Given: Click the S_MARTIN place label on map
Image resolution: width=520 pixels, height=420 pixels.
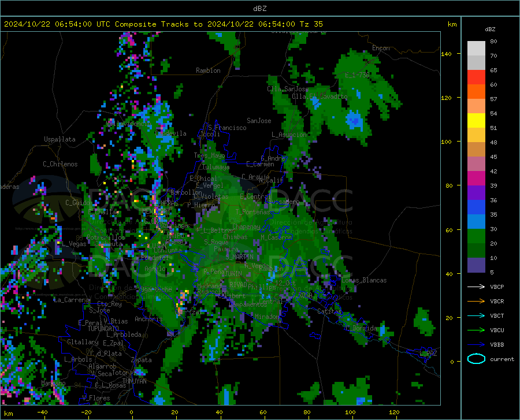Looking at the screenshot, I should click(239, 257).
